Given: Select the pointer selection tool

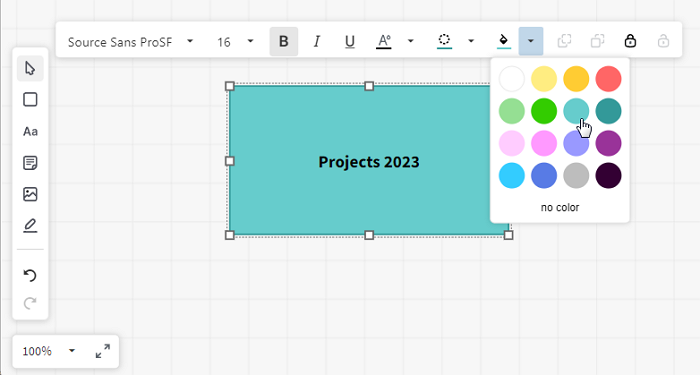Looking at the screenshot, I should (30, 68).
